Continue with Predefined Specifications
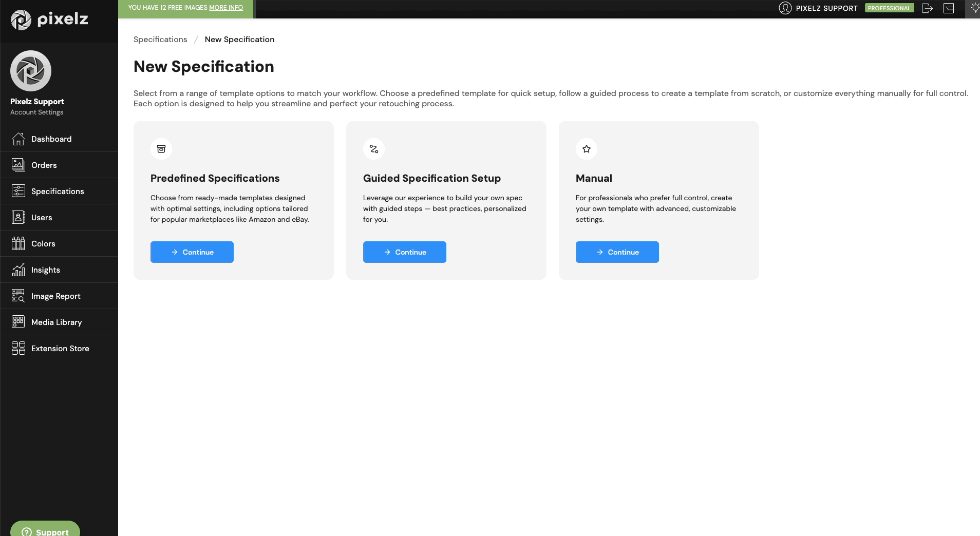980x536 pixels. (x=192, y=252)
